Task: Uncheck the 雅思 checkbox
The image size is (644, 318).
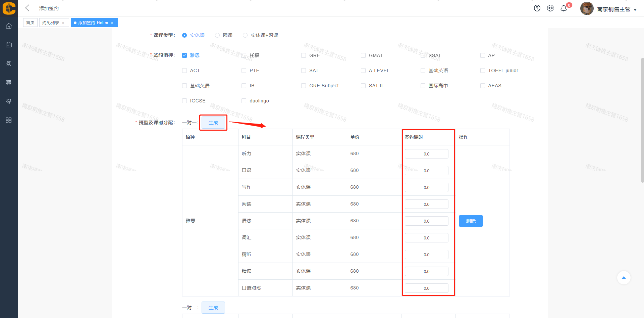Action: (184, 55)
